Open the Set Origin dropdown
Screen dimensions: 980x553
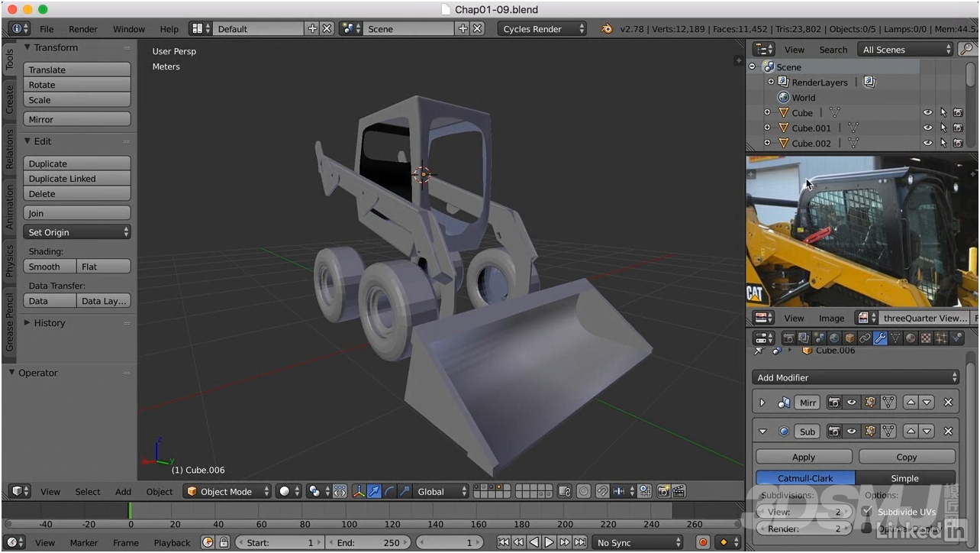click(77, 232)
